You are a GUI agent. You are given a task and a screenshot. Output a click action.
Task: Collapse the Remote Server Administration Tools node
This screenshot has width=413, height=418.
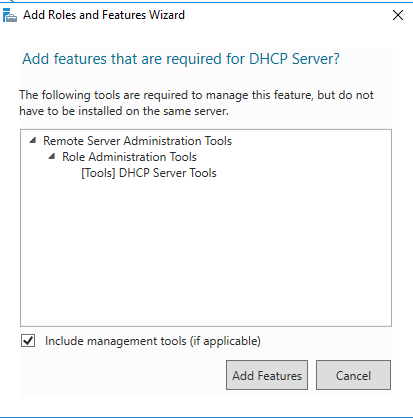pyautogui.click(x=33, y=141)
